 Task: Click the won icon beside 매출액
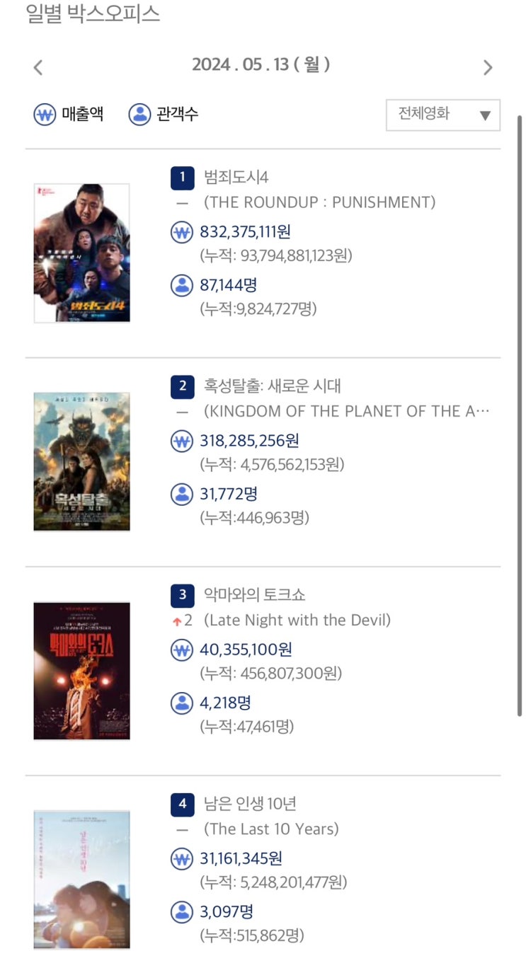click(45, 115)
